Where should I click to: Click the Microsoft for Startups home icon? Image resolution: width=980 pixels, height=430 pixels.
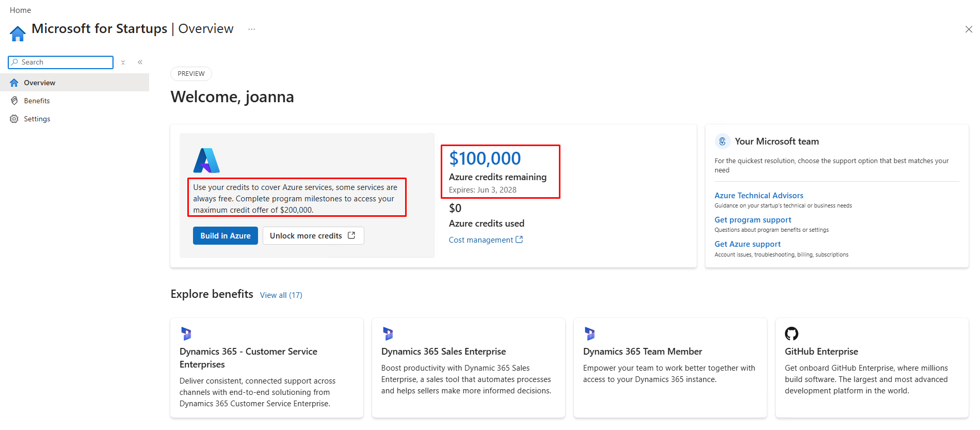tap(18, 34)
